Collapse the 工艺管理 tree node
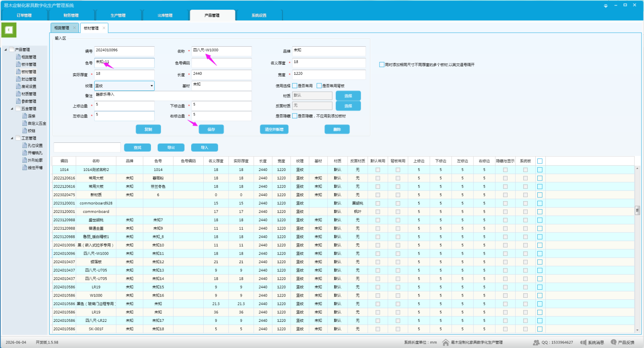Viewport: 644px width, 348px height. point(12,138)
